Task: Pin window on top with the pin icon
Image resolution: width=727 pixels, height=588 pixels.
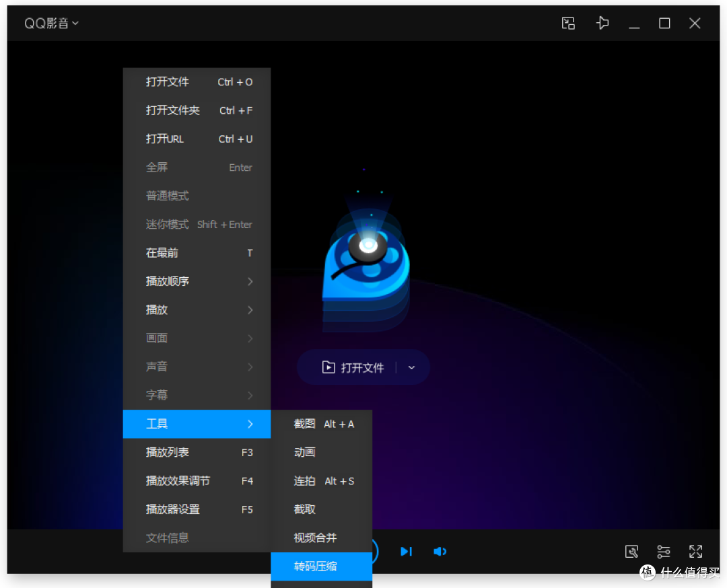Action: click(602, 23)
